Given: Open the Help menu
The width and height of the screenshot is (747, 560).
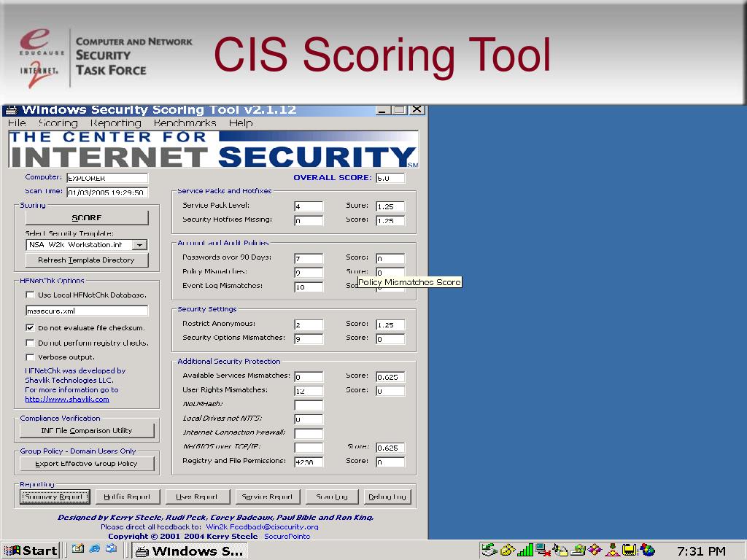Looking at the screenshot, I should point(241,122).
